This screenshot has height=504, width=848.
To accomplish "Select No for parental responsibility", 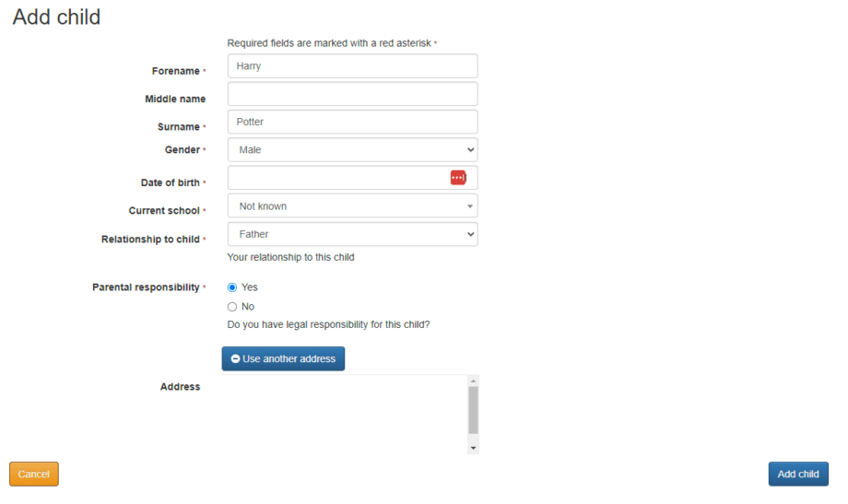I will [232, 307].
